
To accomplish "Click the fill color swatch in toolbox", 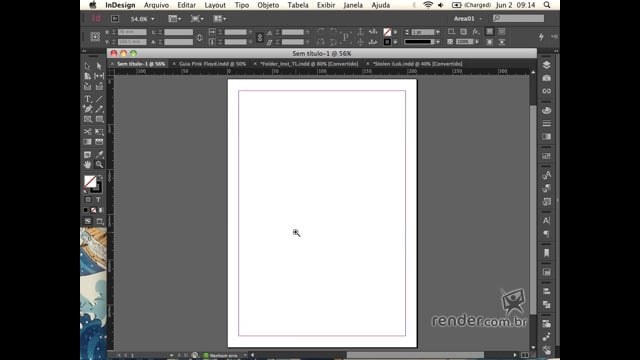I will [90, 182].
